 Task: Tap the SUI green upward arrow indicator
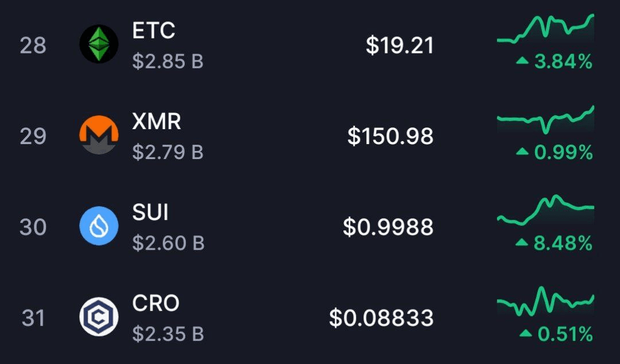522,242
